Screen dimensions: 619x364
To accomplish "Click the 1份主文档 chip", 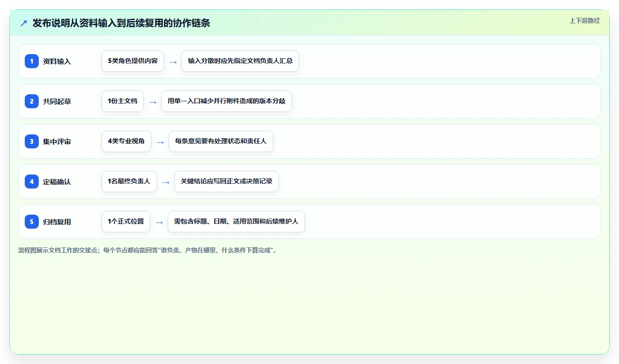I will tap(122, 101).
